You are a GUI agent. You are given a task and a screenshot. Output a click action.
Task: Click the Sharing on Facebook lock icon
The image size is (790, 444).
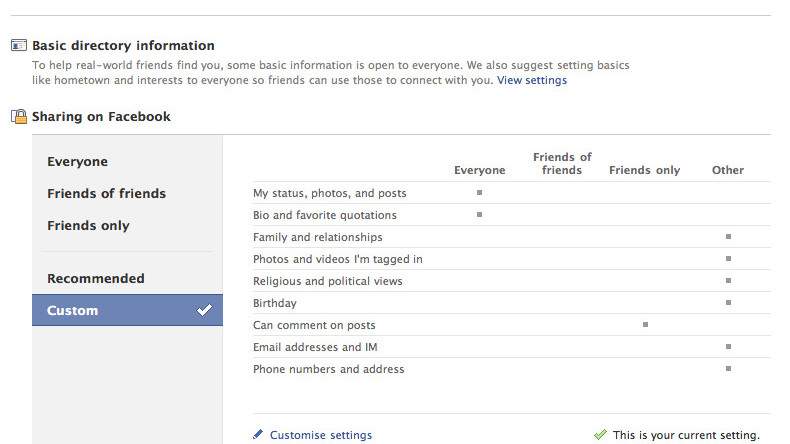[19, 116]
